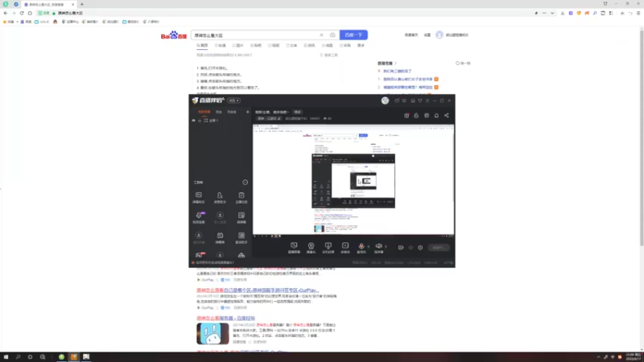
Task: Mute the microphone icon in the streaming app
Action: pyautogui.click(x=361, y=246)
